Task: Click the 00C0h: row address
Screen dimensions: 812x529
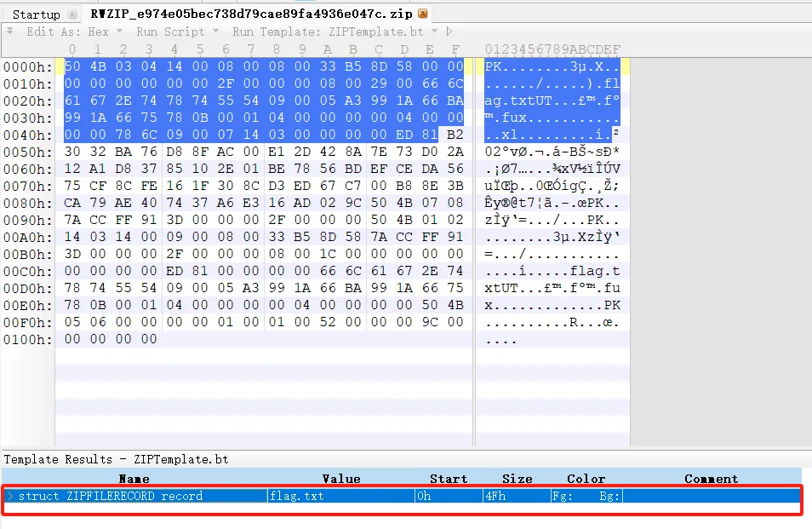Action: pyautogui.click(x=27, y=272)
